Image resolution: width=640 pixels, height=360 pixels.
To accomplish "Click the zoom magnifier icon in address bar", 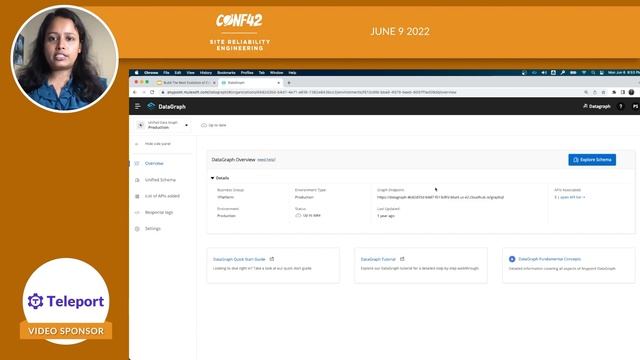I will [x=586, y=92].
